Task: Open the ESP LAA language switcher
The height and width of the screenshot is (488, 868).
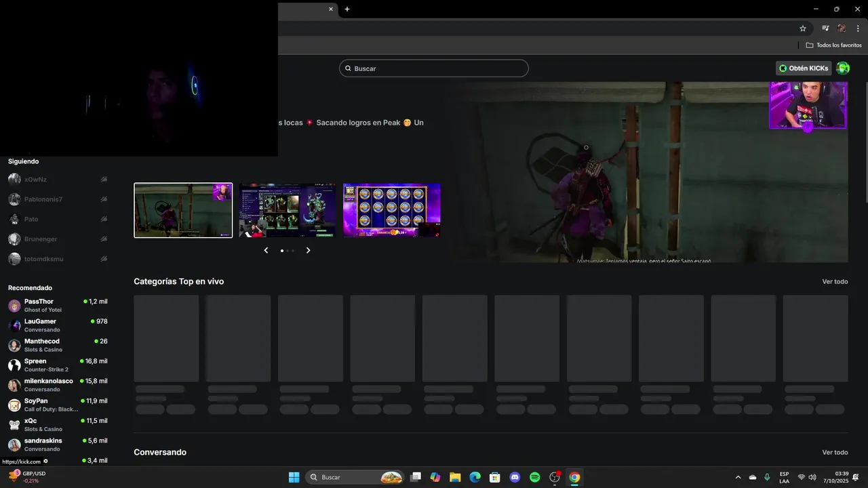Action: coord(784,477)
